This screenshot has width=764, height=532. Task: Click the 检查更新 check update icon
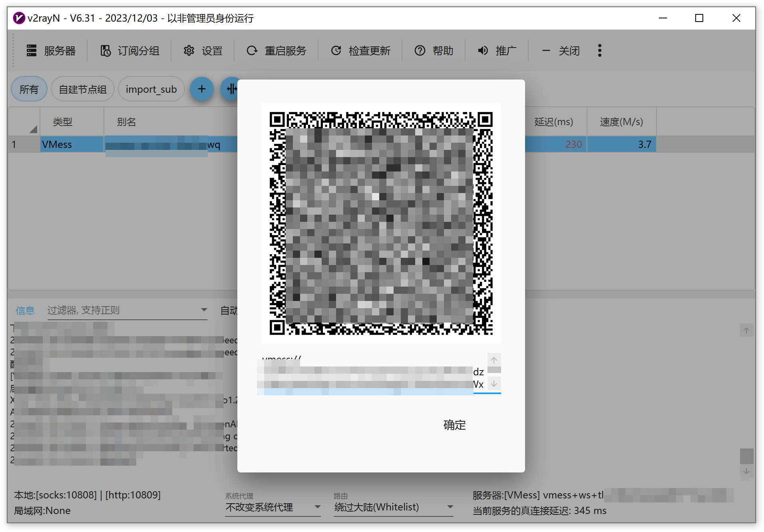pos(336,51)
